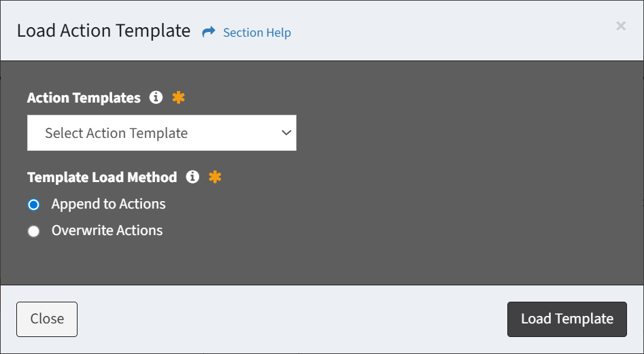Click the orange asterisk next to Action Templates
The height and width of the screenshot is (354, 644).
(178, 98)
